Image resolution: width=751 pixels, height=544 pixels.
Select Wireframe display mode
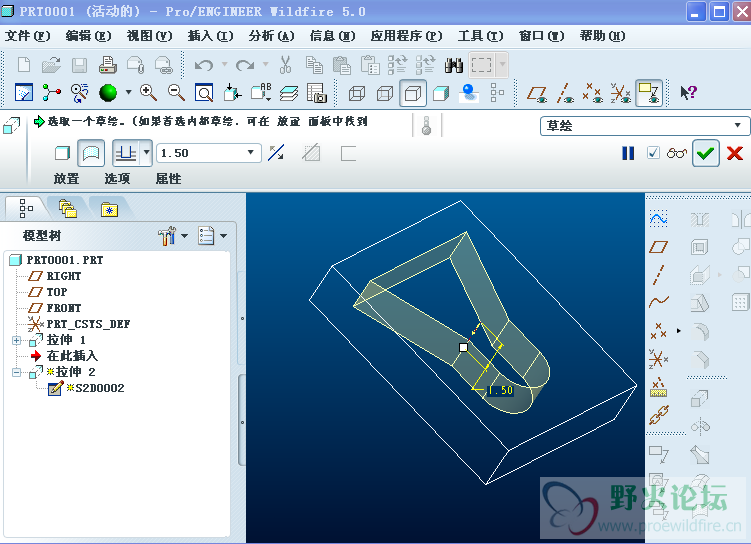point(357,93)
